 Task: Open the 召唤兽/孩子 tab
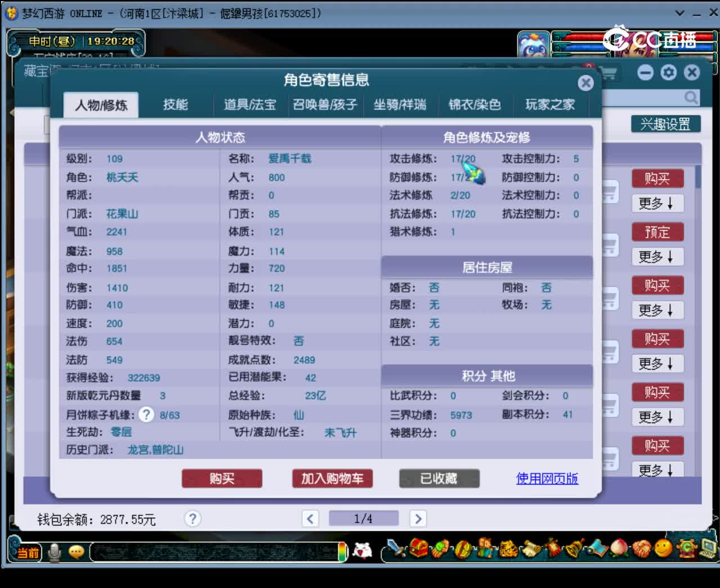pyautogui.click(x=325, y=105)
